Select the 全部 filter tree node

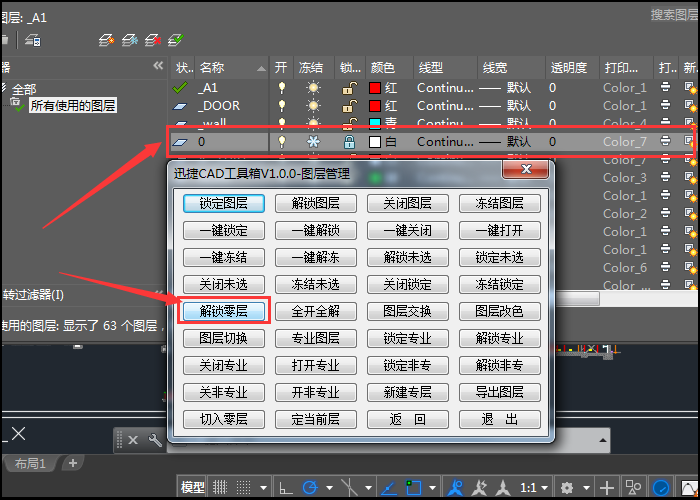pos(24,89)
